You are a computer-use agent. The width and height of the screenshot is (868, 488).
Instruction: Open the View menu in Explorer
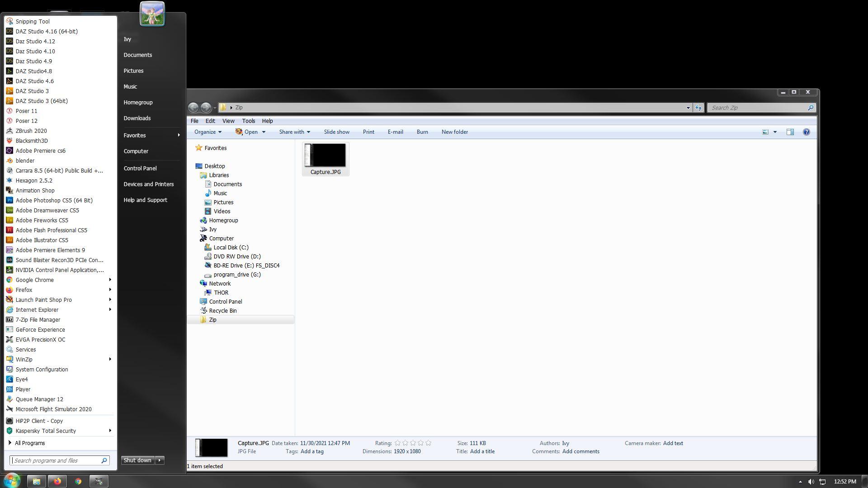coord(228,121)
